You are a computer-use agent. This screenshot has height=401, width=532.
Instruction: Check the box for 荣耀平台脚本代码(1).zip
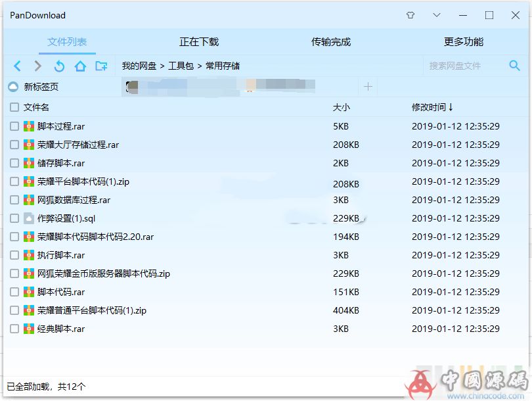pos(14,181)
